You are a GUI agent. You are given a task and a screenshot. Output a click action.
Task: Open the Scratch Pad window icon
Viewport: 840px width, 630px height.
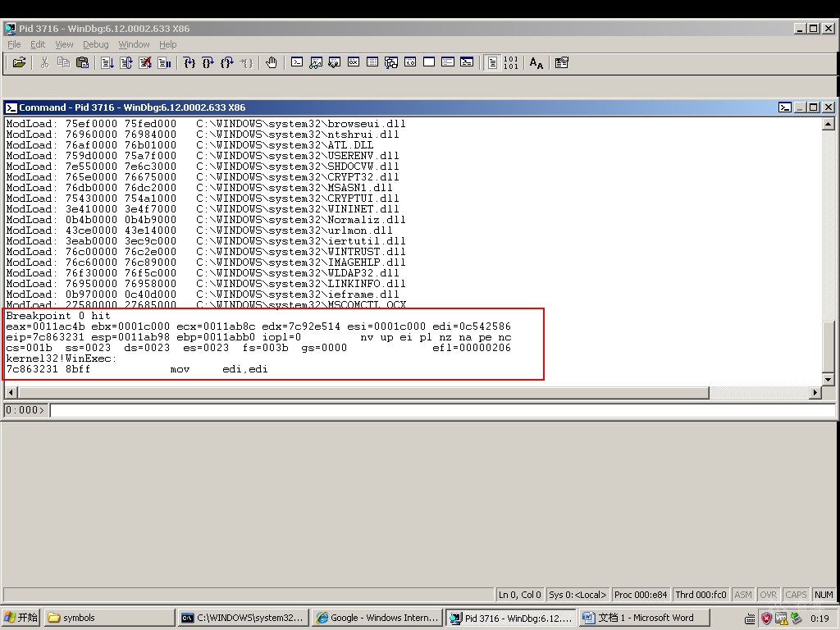tap(429, 62)
